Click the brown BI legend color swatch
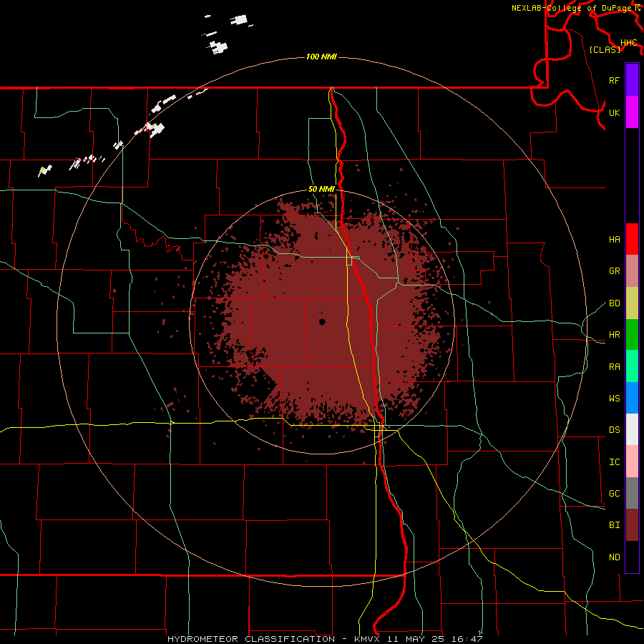Screen dimensions: 644x644 point(632,525)
